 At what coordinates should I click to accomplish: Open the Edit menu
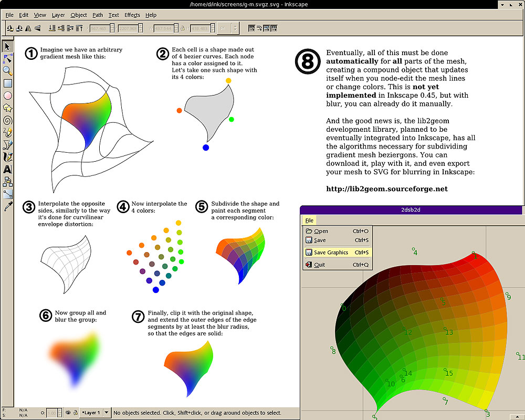pos(24,15)
